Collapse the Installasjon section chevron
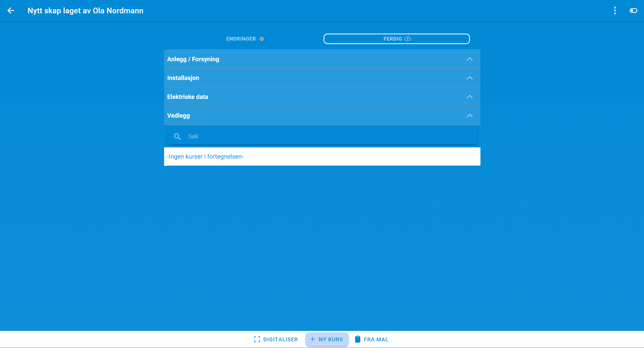Viewport: 644px width, 348px height. [x=469, y=78]
